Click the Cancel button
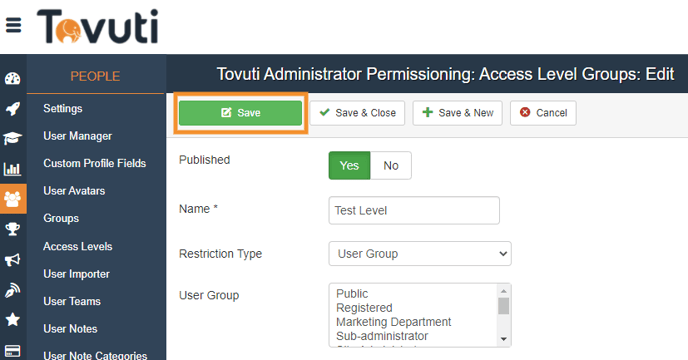The width and height of the screenshot is (688, 360). [x=543, y=113]
